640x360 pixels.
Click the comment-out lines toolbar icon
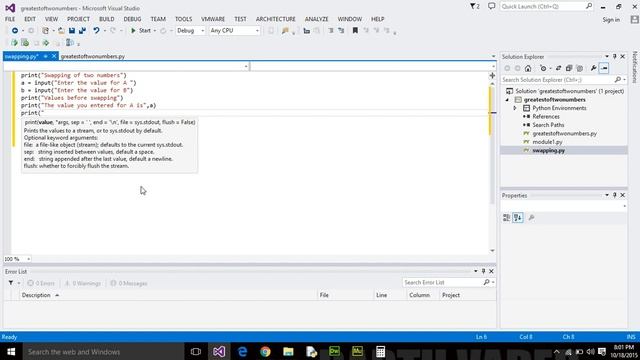click(307, 31)
